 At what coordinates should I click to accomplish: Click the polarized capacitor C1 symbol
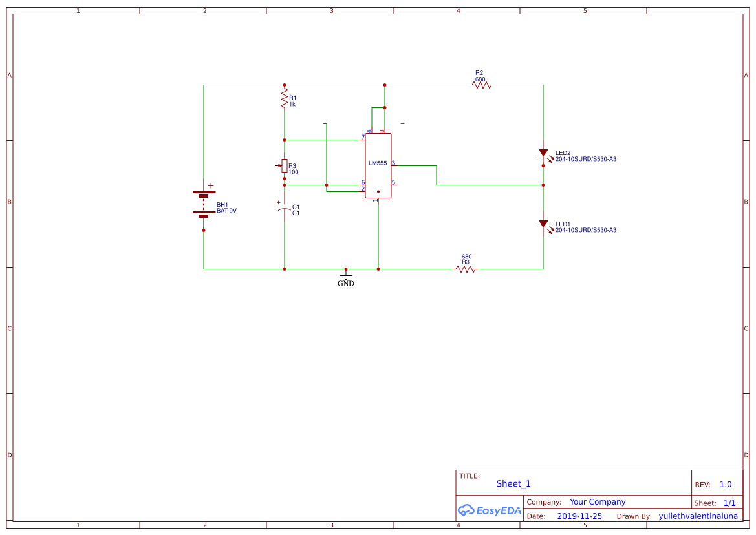(x=283, y=207)
